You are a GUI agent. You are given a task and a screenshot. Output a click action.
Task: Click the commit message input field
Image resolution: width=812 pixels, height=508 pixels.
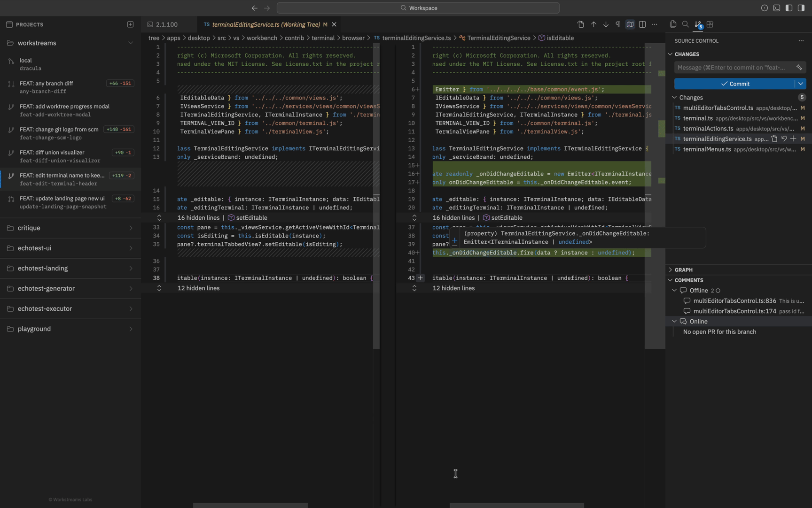[x=731, y=67]
